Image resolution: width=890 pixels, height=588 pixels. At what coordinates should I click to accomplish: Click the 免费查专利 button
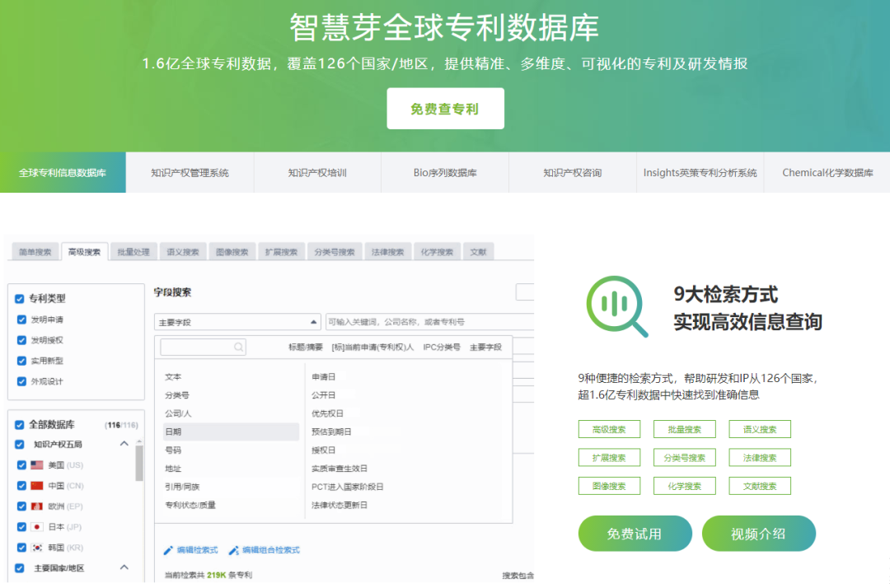pos(446,109)
